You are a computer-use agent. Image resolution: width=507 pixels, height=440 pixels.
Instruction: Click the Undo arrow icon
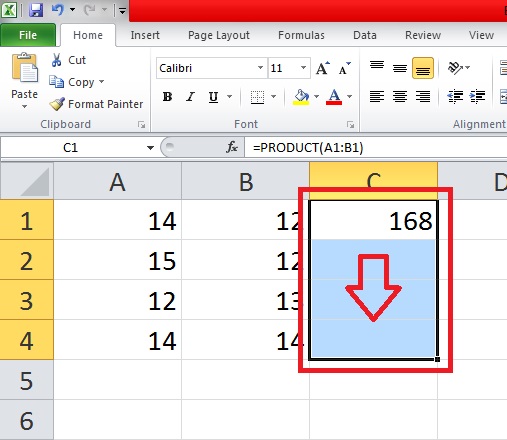tap(57, 10)
